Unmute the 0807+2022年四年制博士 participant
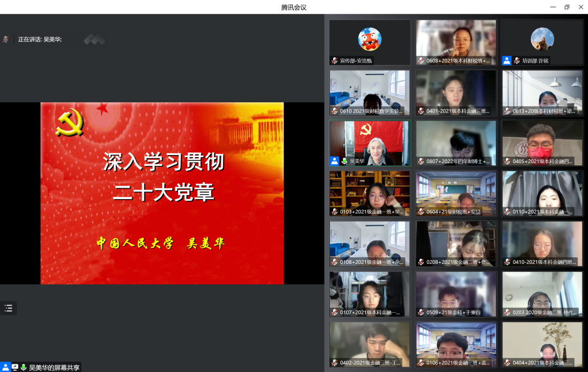Screen dimensions: 588x372 [x=420, y=160]
